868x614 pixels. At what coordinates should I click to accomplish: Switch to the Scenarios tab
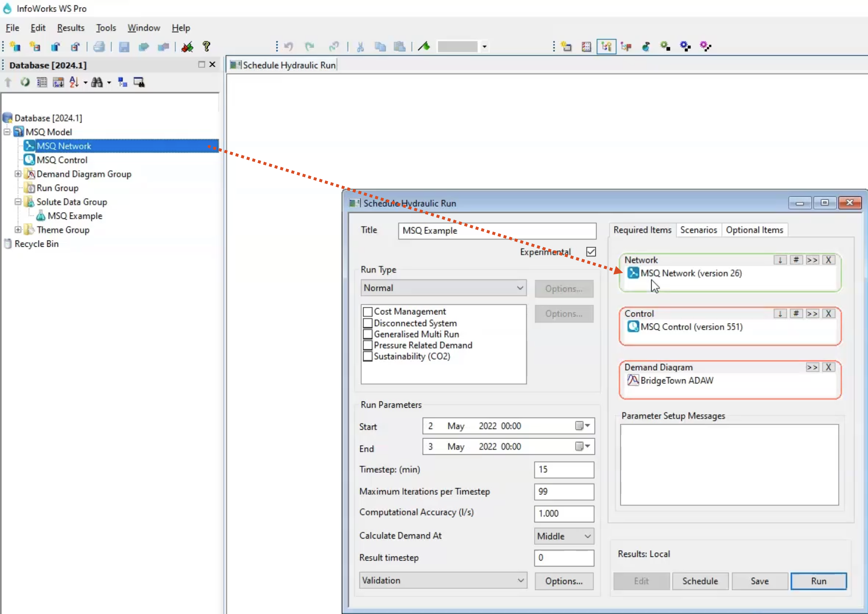click(x=698, y=230)
